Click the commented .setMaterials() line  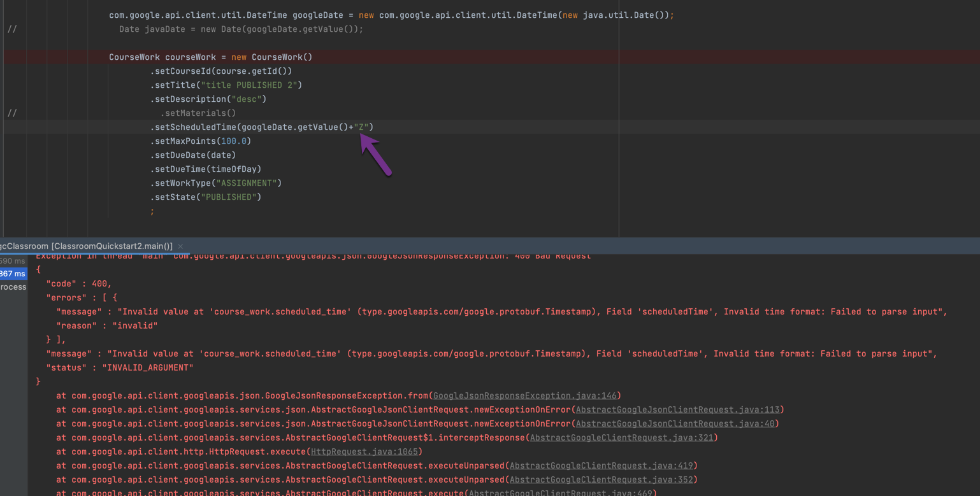point(198,113)
